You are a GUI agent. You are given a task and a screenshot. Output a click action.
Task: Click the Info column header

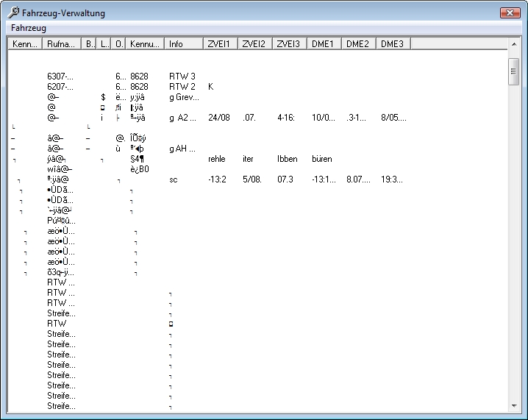(183, 44)
